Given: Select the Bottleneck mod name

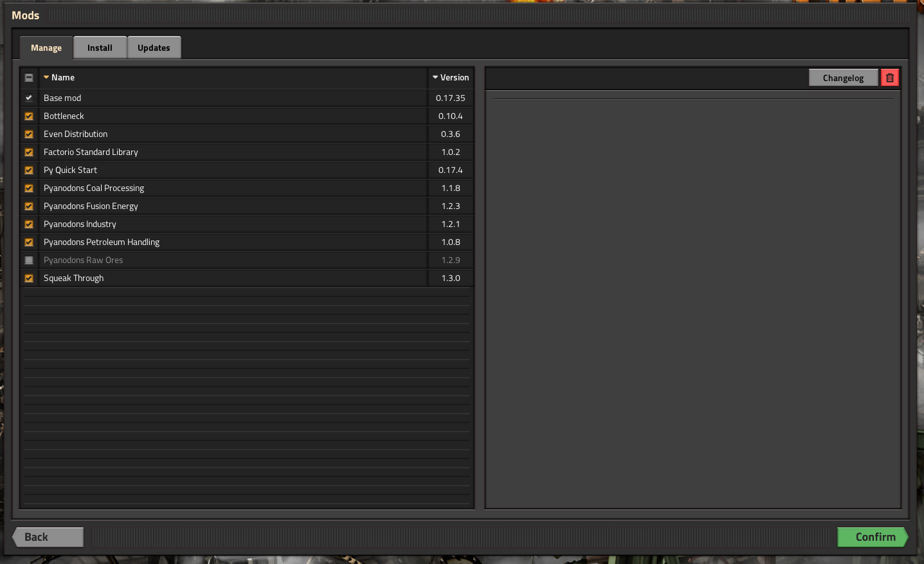Looking at the screenshot, I should [x=64, y=116].
